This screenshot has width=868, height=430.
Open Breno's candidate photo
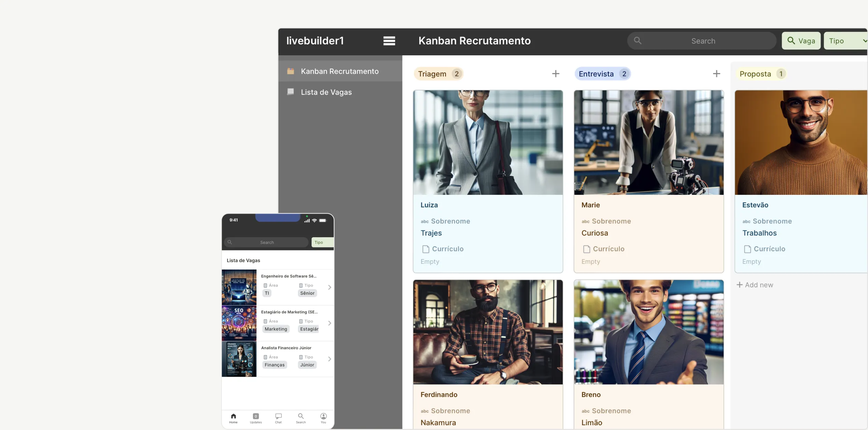point(649,332)
